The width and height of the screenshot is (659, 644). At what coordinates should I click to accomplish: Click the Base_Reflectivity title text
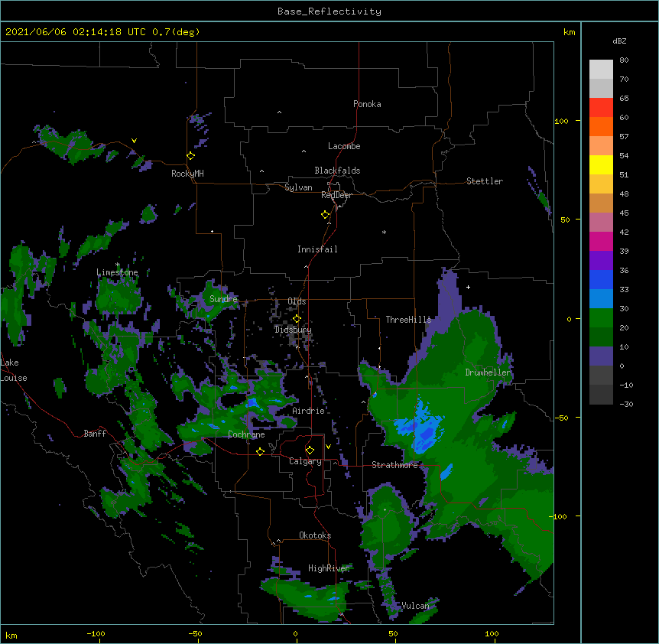pyautogui.click(x=329, y=11)
